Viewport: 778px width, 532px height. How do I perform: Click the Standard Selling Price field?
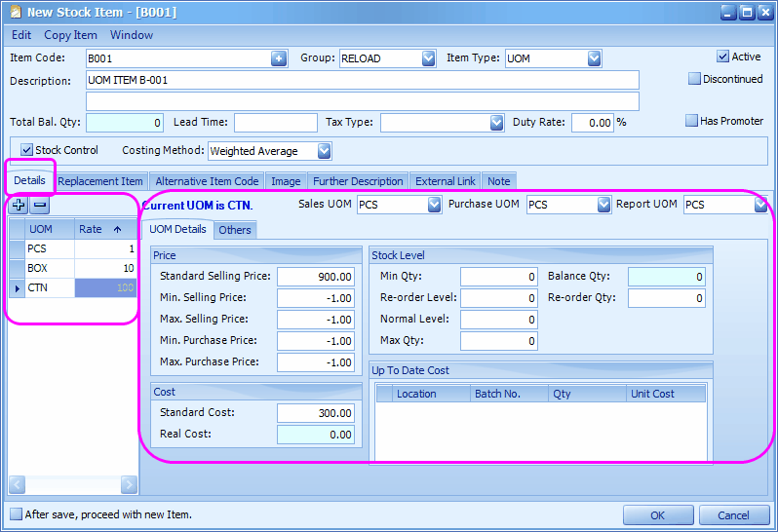tap(316, 277)
